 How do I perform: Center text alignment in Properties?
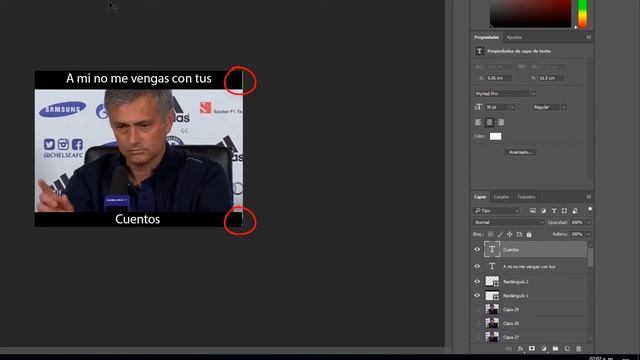coord(489,122)
